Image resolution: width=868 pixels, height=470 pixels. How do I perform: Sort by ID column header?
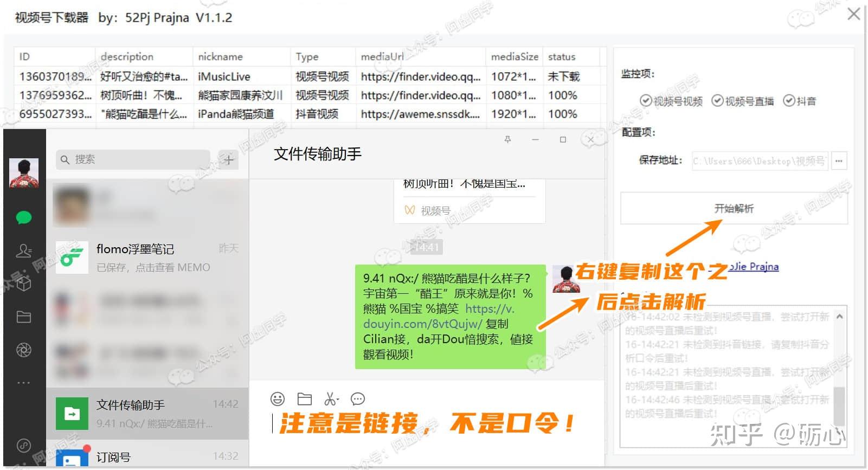[x=55, y=56]
